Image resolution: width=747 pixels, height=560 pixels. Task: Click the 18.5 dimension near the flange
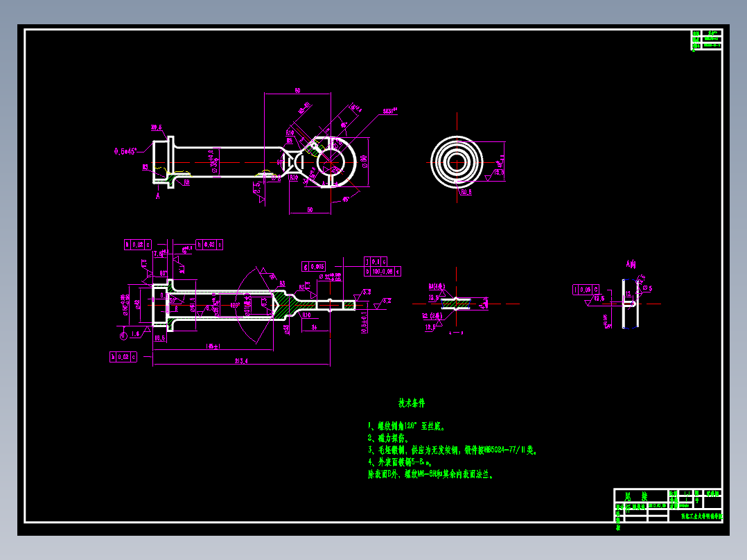click(159, 338)
